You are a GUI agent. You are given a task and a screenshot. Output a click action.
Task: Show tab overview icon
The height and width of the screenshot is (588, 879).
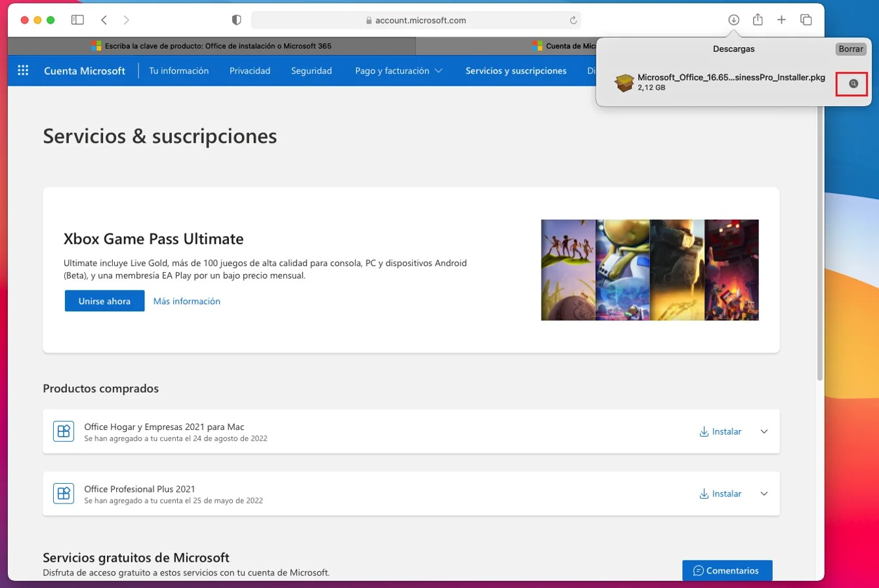pyautogui.click(x=806, y=20)
